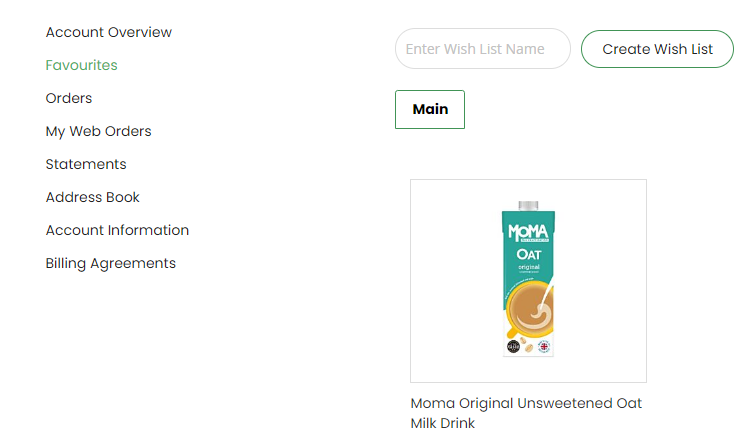View the Statements section

coord(86,164)
